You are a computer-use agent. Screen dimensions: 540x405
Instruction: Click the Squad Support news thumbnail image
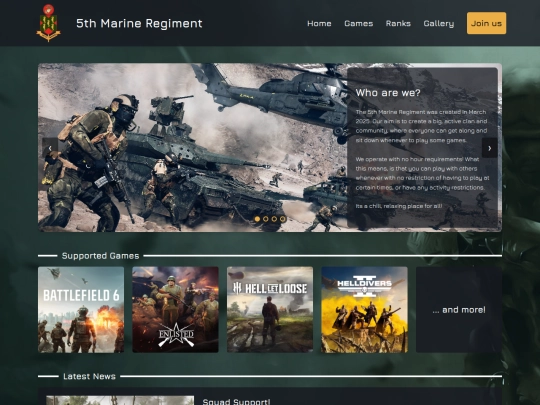pyautogui.click(x=120, y=400)
